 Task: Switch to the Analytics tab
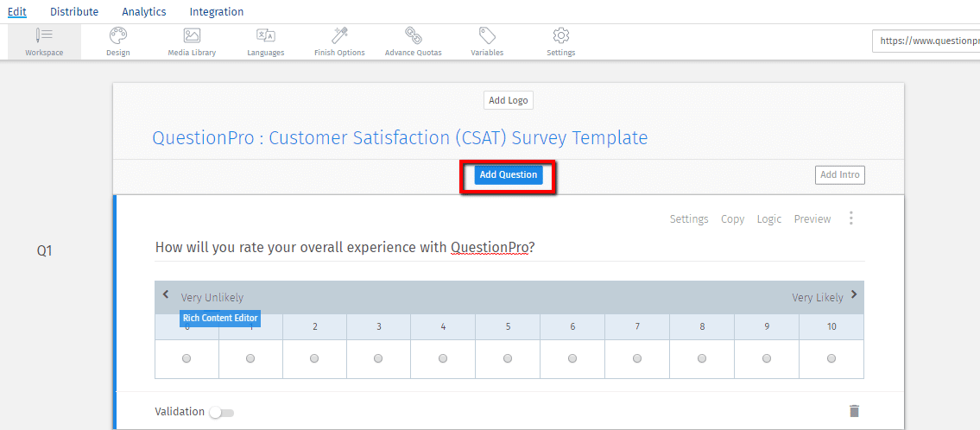coord(143,11)
